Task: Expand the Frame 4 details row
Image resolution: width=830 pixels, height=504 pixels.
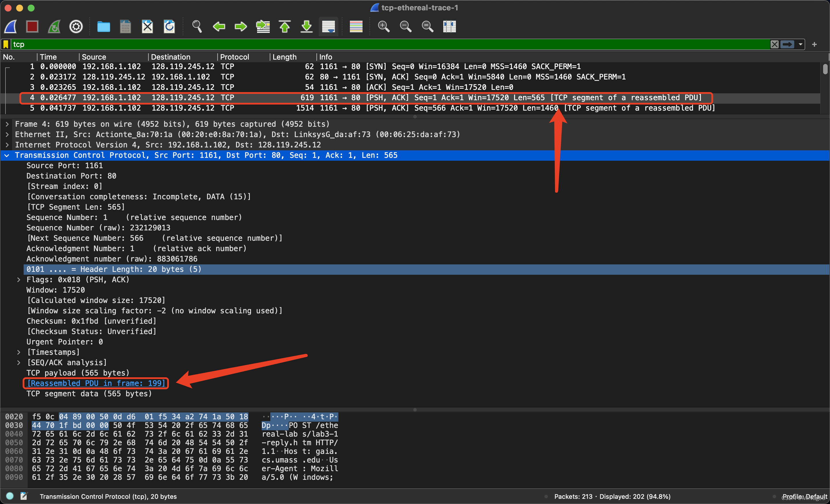Action: tap(7, 124)
